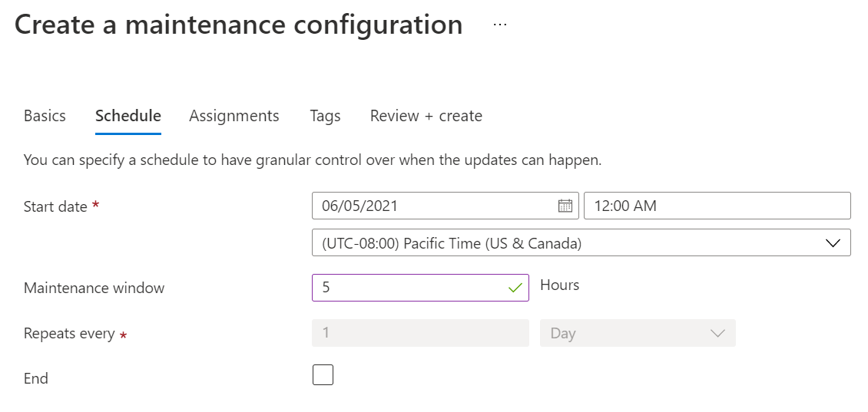
Task: Click the Create a maintenance configuration heading
Action: (x=238, y=25)
